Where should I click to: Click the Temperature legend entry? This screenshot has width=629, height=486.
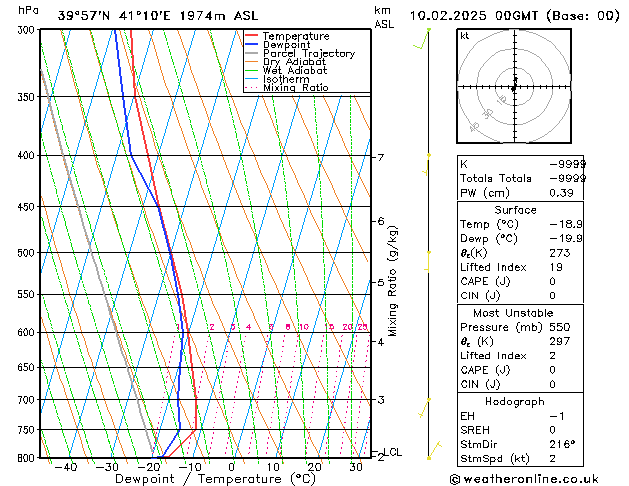(x=287, y=36)
